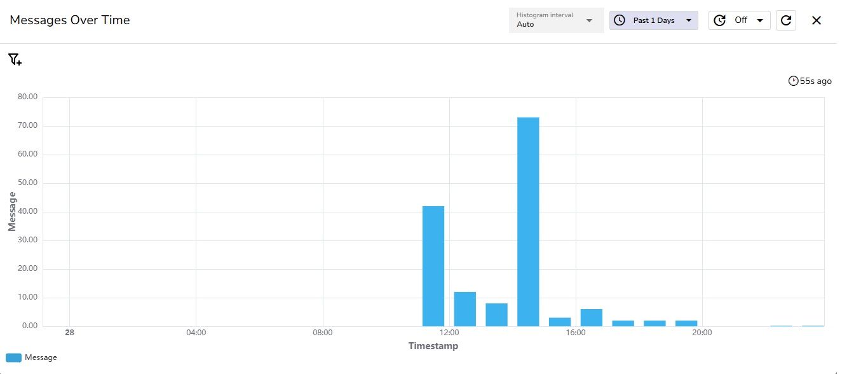The image size is (868, 374).
Task: Expand the Past 1 Days time range dropdown
Action: (x=689, y=20)
